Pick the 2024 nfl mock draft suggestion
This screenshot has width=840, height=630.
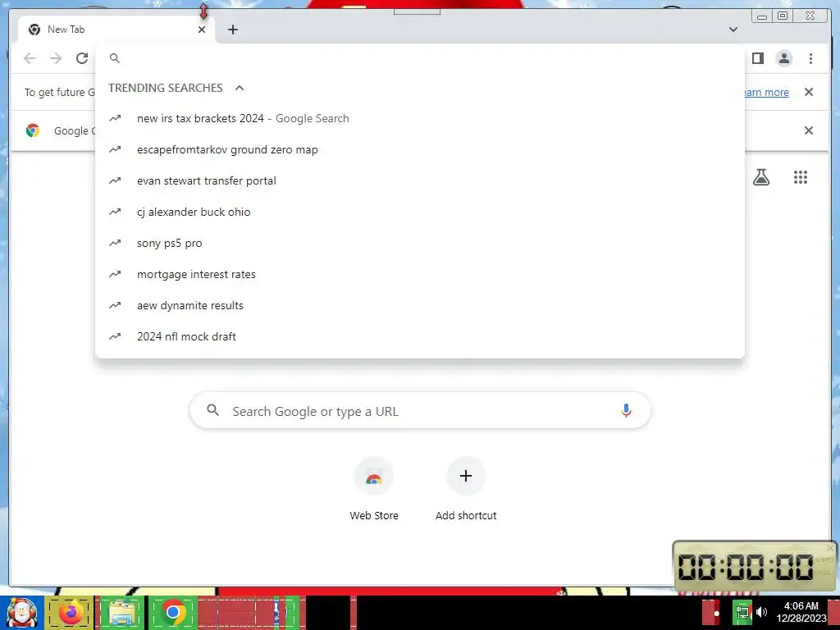(419, 336)
